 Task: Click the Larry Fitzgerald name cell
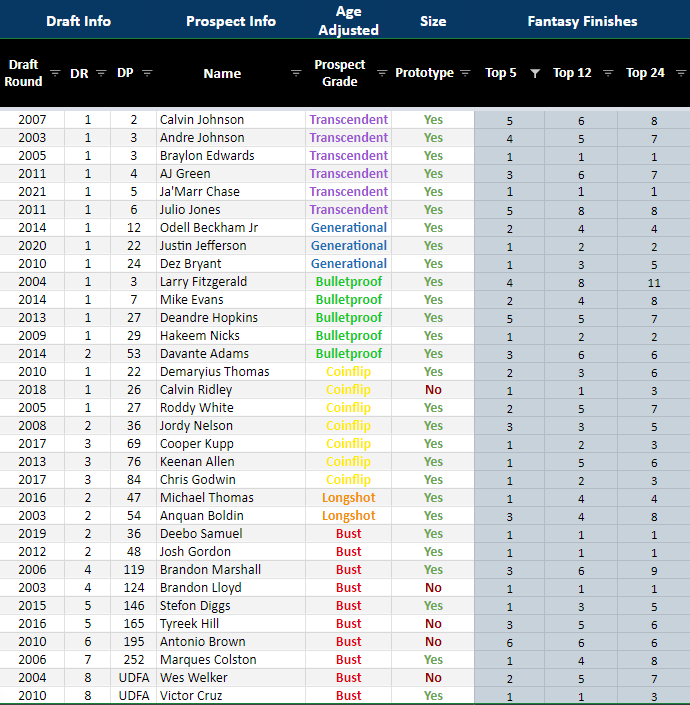click(231, 281)
